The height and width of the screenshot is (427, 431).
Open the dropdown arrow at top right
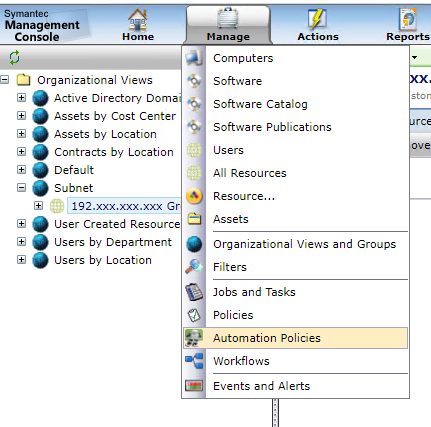click(414, 57)
